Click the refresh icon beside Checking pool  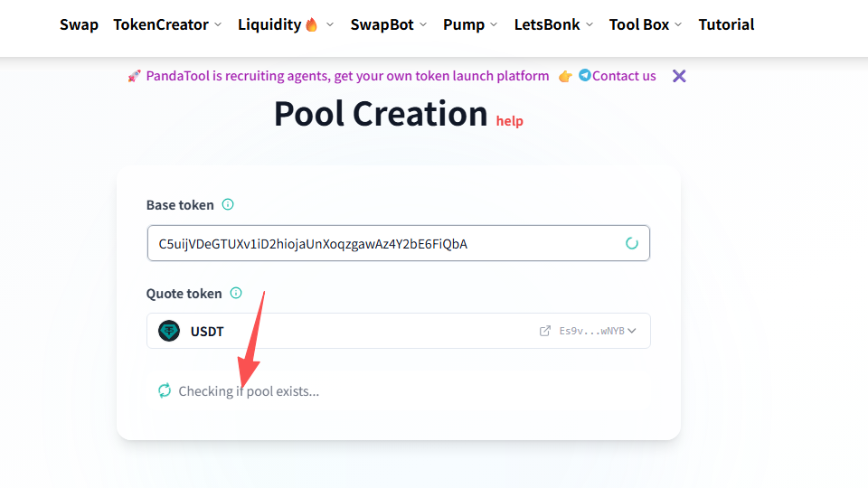point(165,390)
